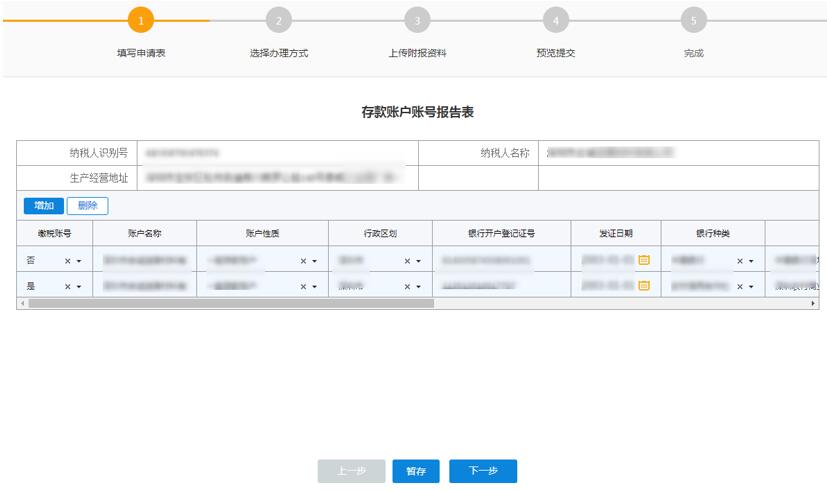Click step 3 circle 上传附报资料
827x491 pixels.
tap(417, 21)
